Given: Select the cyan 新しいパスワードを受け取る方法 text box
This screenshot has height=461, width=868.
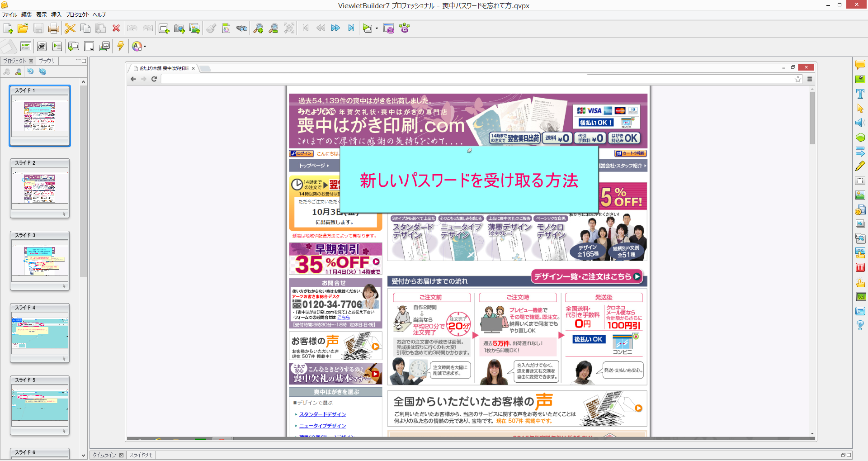Looking at the screenshot, I should click(x=469, y=180).
